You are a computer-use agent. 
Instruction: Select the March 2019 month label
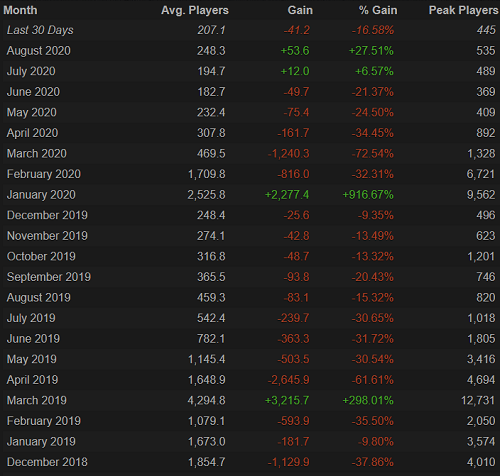coord(37,400)
